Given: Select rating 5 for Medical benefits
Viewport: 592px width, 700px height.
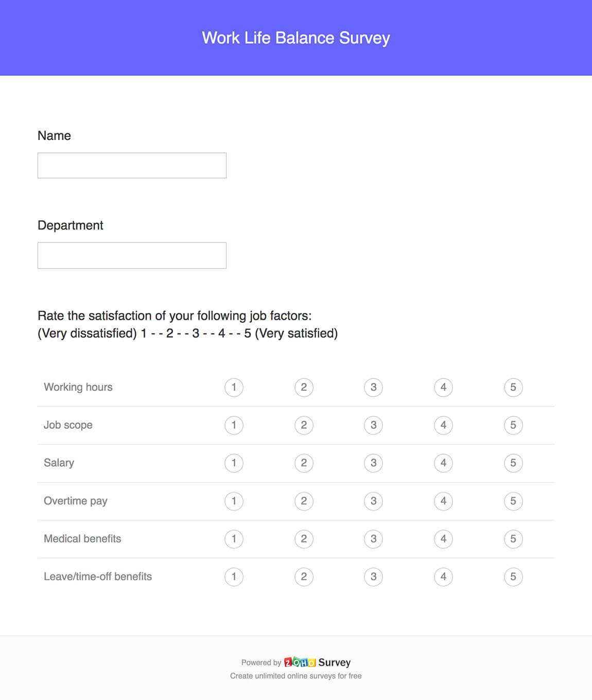Looking at the screenshot, I should click(513, 539).
